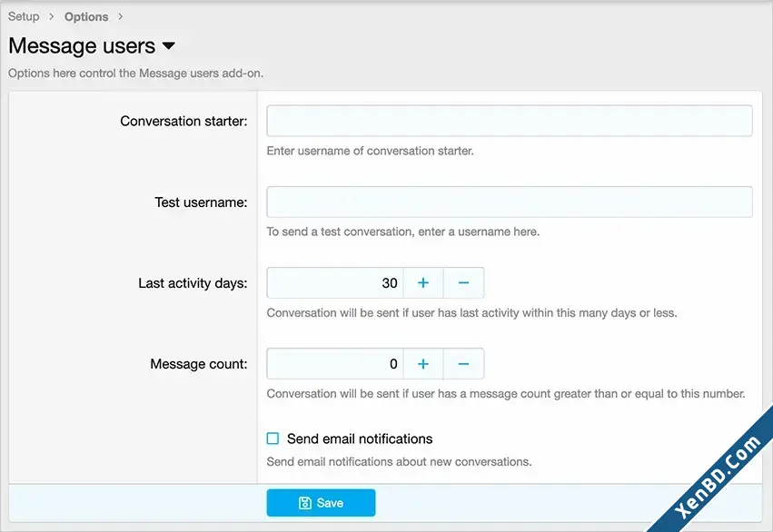Click the 'Send email notifications' checkbox label text
The image size is (773, 532).
(x=360, y=438)
